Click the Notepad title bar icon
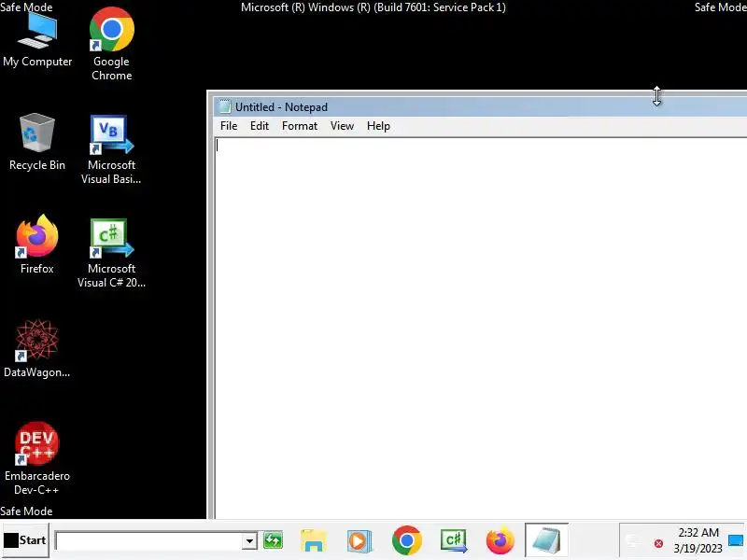The width and height of the screenshot is (747, 560). (224, 106)
